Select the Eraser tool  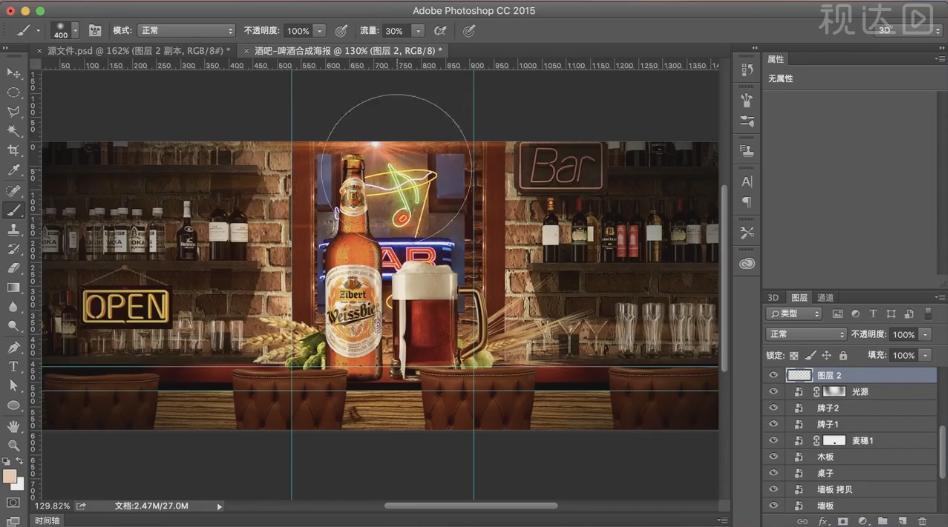click(13, 268)
